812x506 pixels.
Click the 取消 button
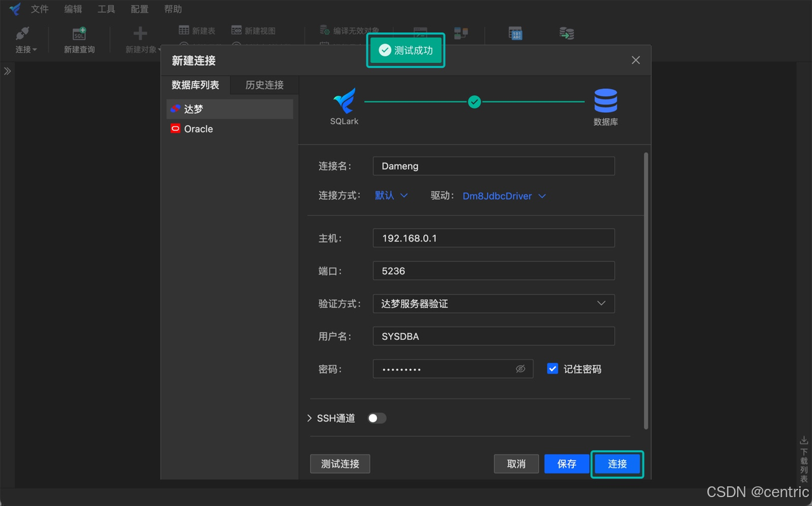pos(516,464)
